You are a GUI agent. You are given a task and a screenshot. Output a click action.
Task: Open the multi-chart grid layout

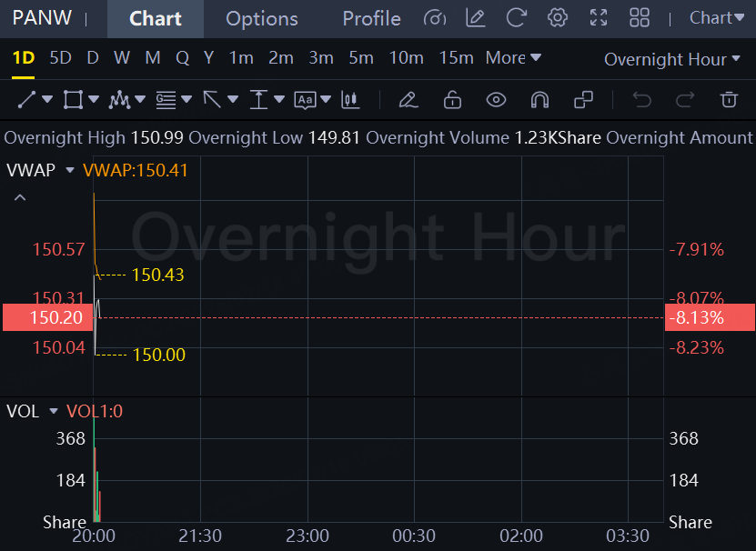pos(640,18)
